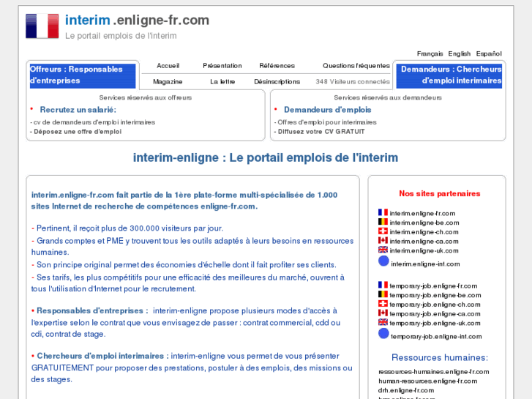Click UK flag beside interim.enligne-uk.com
The width and height of the screenshot is (532, 399).
click(x=383, y=250)
